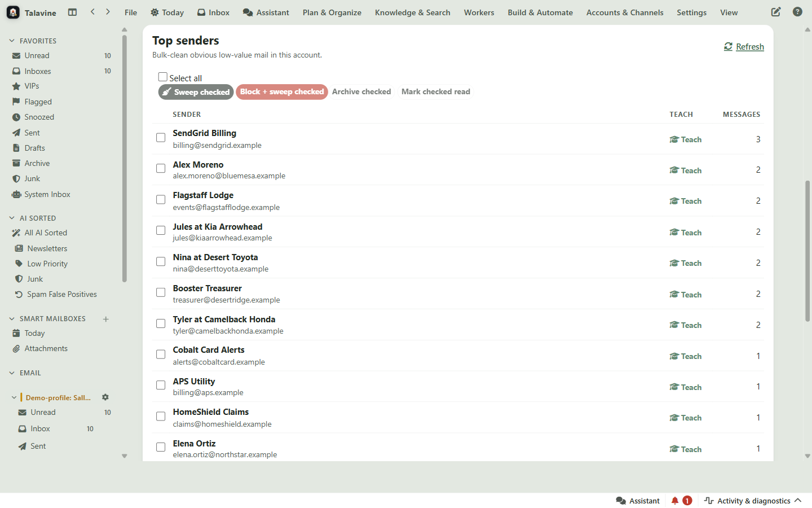Open the Workers menu
Image resolution: width=812 pixels, height=508 pixels.
tap(479, 12)
